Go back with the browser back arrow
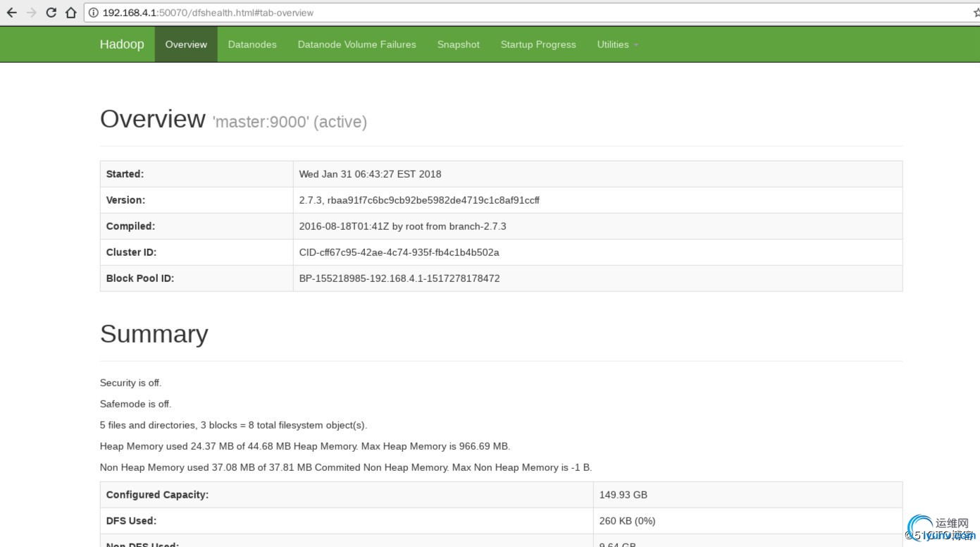 click(12, 13)
